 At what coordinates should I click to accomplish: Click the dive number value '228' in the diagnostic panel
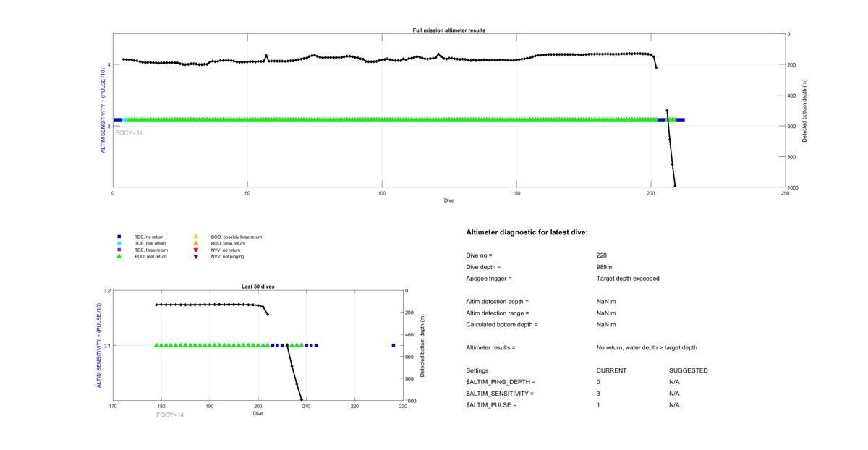coord(602,255)
